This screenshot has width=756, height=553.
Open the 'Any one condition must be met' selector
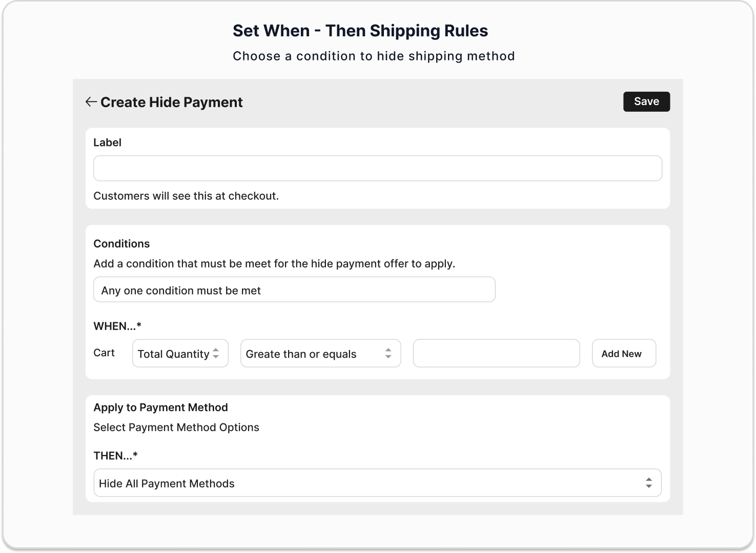(294, 290)
